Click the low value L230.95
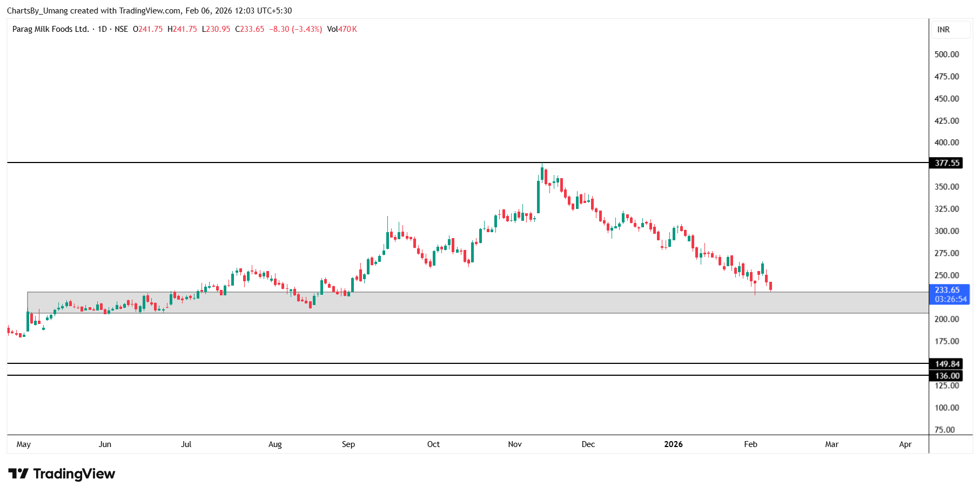The width and height of the screenshot is (980, 494). click(216, 29)
